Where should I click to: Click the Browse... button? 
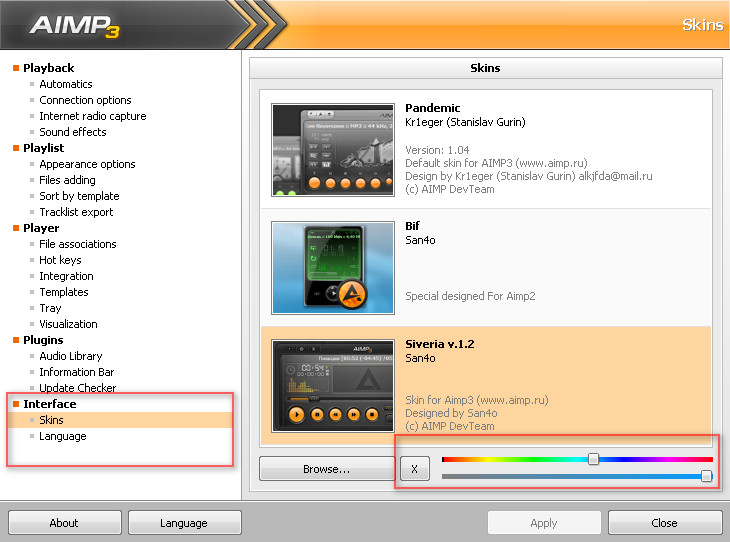pyautogui.click(x=326, y=469)
